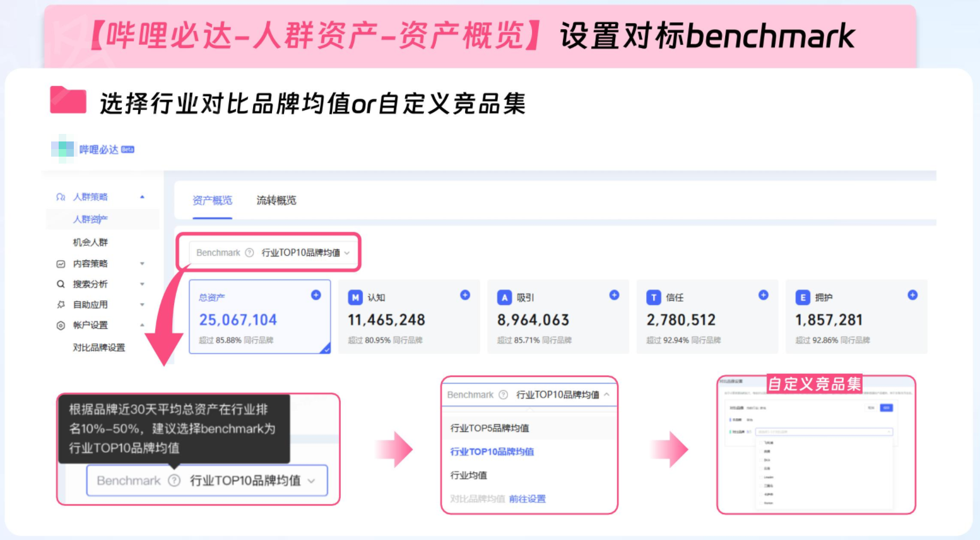980x540 pixels.
Task: Click the 人群策略 sidebar icon
Action: coord(61,197)
